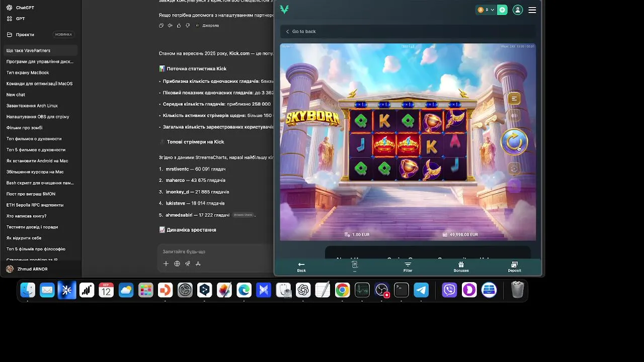Open Проєкти section in ChatGPT sidebar

25,35
